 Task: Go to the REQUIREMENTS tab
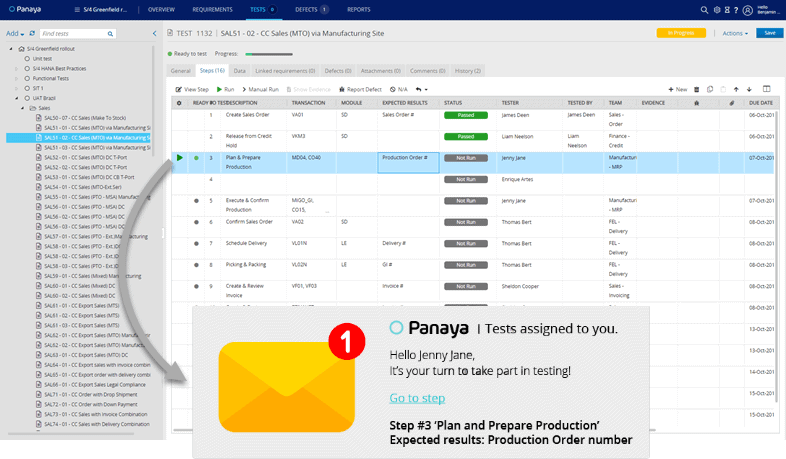(x=213, y=10)
